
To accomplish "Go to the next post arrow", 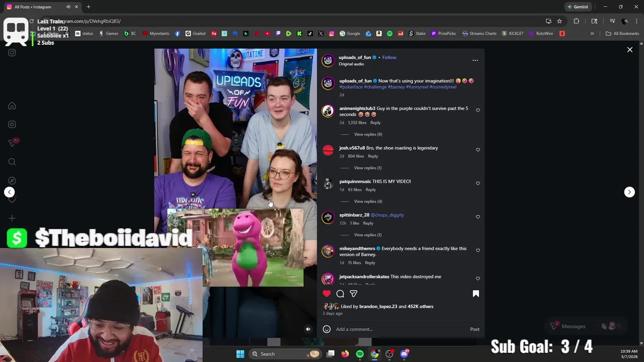I will coord(629,192).
